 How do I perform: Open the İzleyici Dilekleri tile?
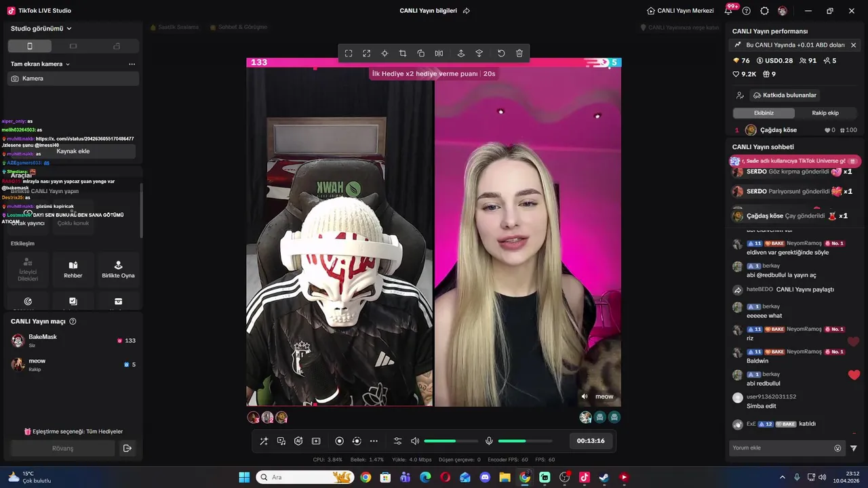28,270
